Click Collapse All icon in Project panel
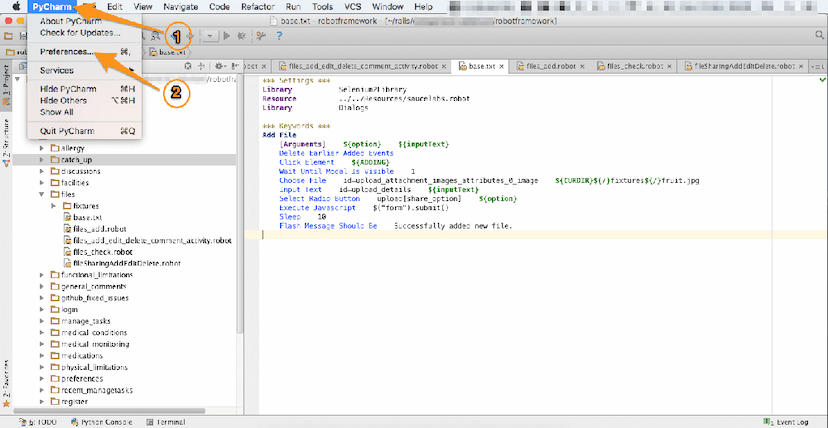The height and width of the screenshot is (428, 828). 201,66
